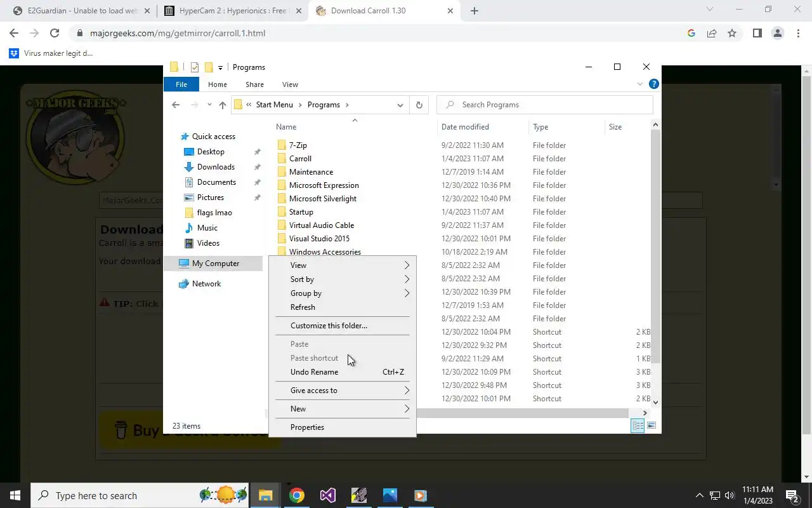Image resolution: width=812 pixels, height=508 pixels.
Task: Open flags lmao folder in sidebar
Action: click(x=214, y=213)
